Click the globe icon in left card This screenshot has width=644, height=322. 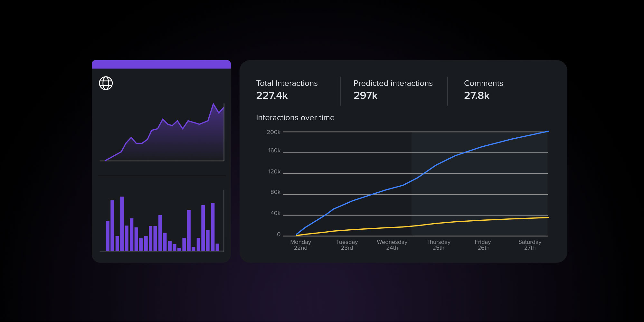[x=106, y=83]
